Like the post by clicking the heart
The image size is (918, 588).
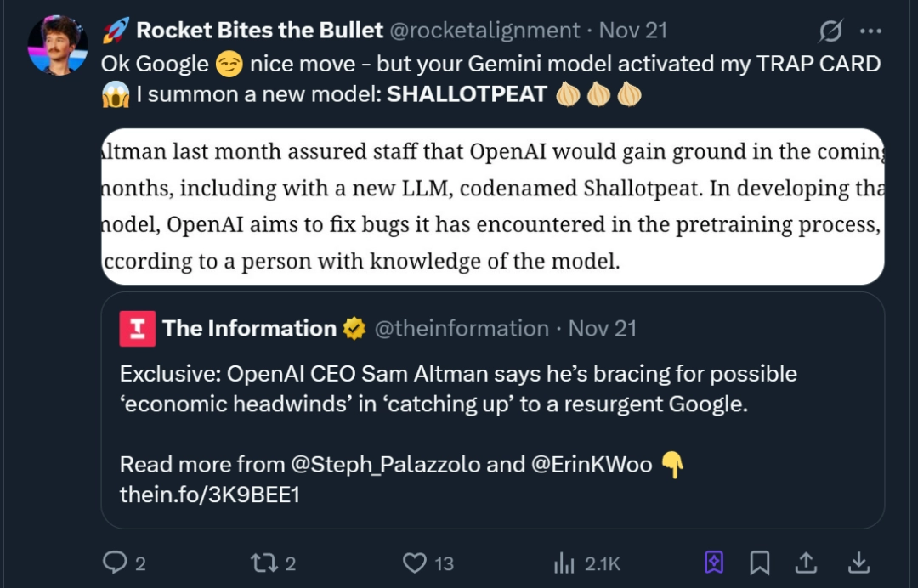pyautogui.click(x=413, y=563)
